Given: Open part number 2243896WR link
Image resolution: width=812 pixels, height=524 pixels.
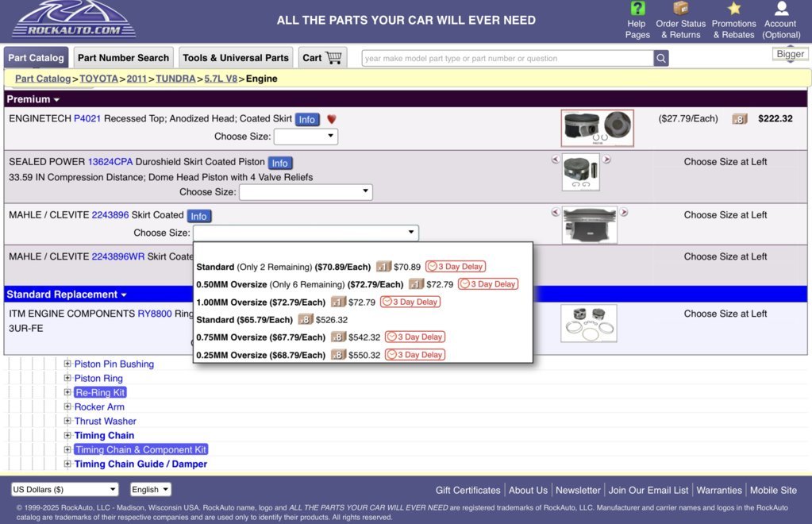Looking at the screenshot, I should point(118,256).
